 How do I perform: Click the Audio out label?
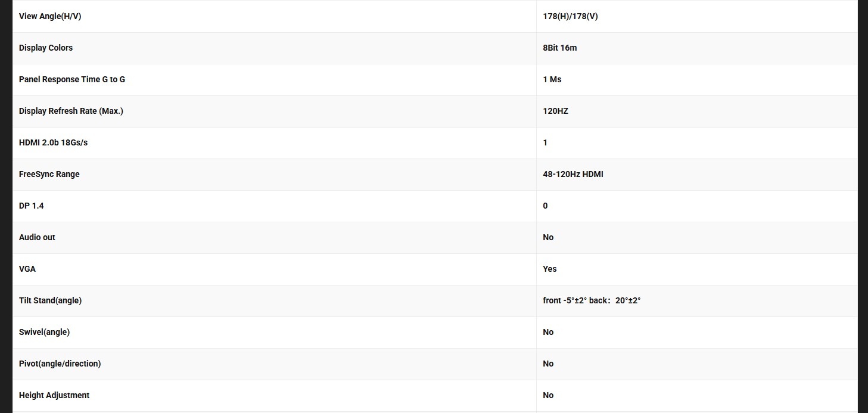(x=37, y=237)
